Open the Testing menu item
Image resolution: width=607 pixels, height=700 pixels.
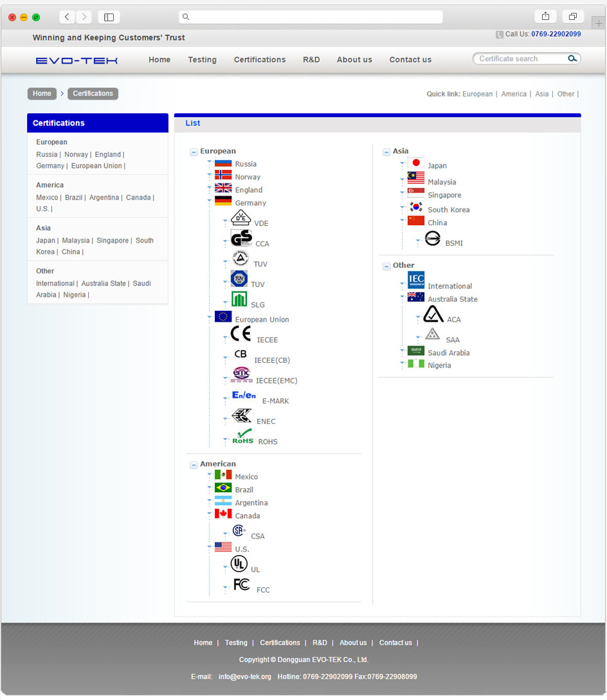(x=202, y=60)
